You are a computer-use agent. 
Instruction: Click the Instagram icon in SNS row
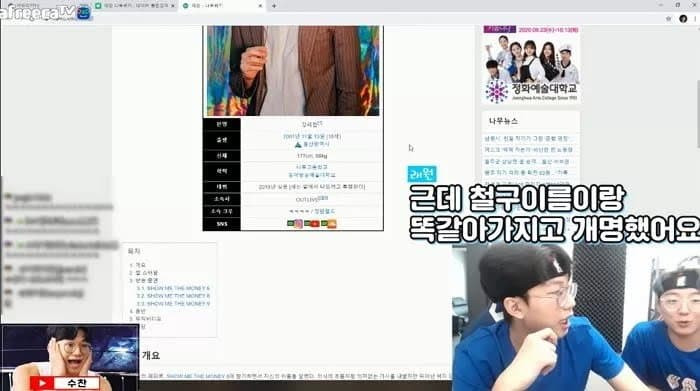point(298,224)
